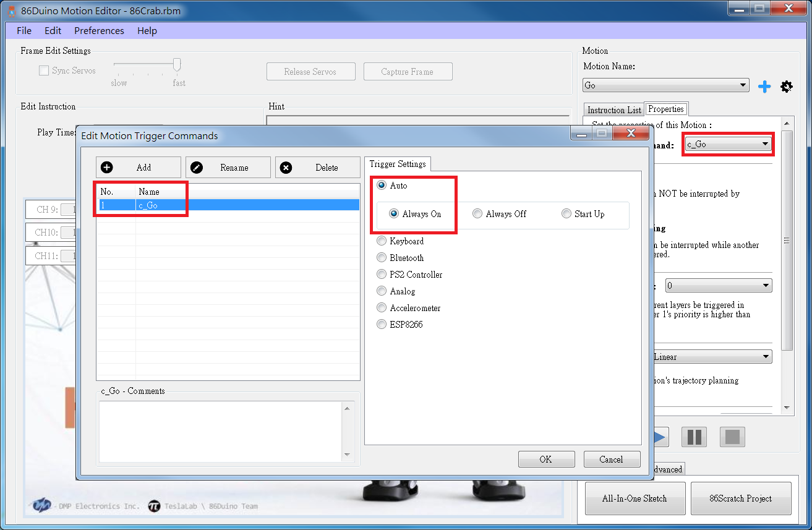Select the Start Up option
The image size is (812, 530).
[x=566, y=214]
